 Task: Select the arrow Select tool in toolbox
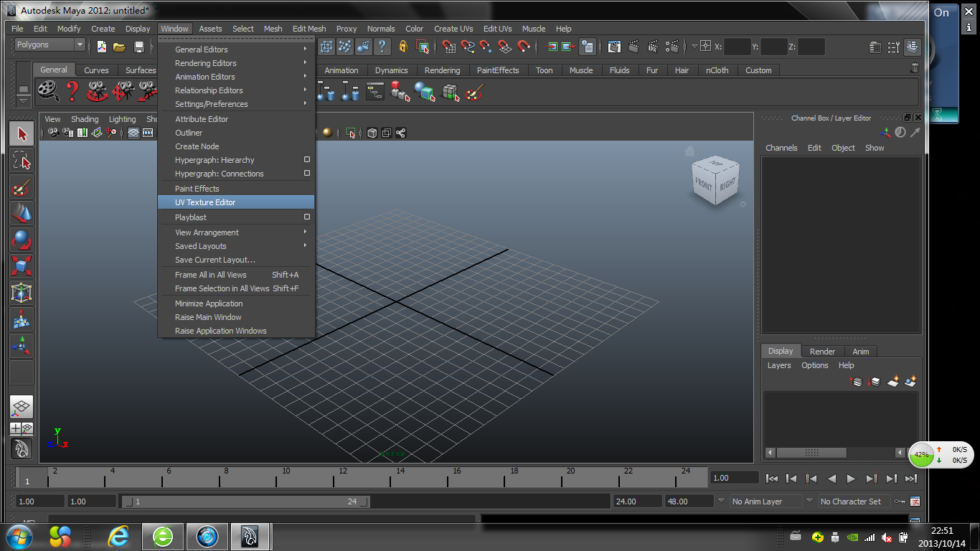(22, 134)
